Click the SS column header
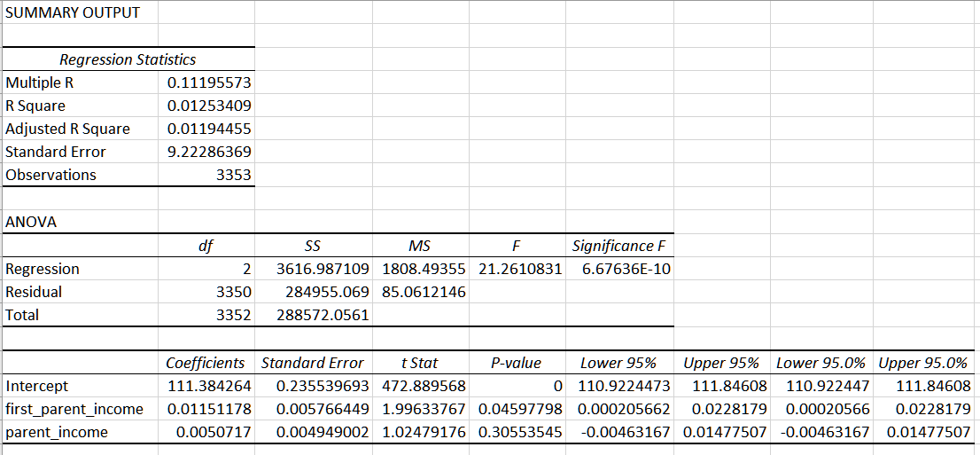The height and width of the screenshot is (455, 980). pyautogui.click(x=313, y=246)
